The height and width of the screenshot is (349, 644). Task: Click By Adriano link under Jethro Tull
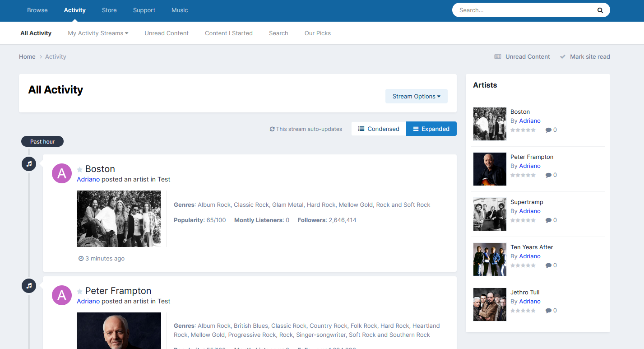(529, 301)
